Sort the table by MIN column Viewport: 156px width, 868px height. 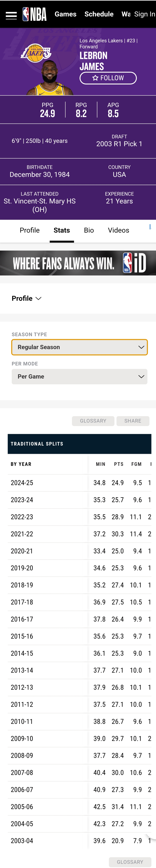point(100,464)
